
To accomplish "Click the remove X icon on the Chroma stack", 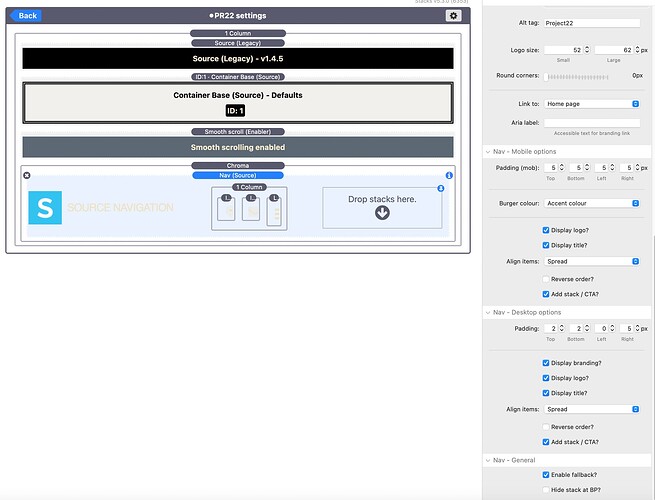I will tap(27, 175).
